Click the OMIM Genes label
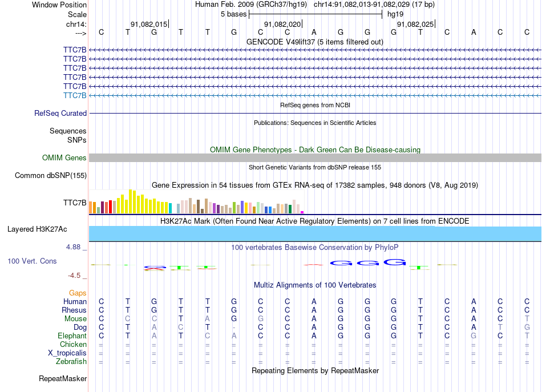The height and width of the screenshot is (392, 542). click(64, 157)
